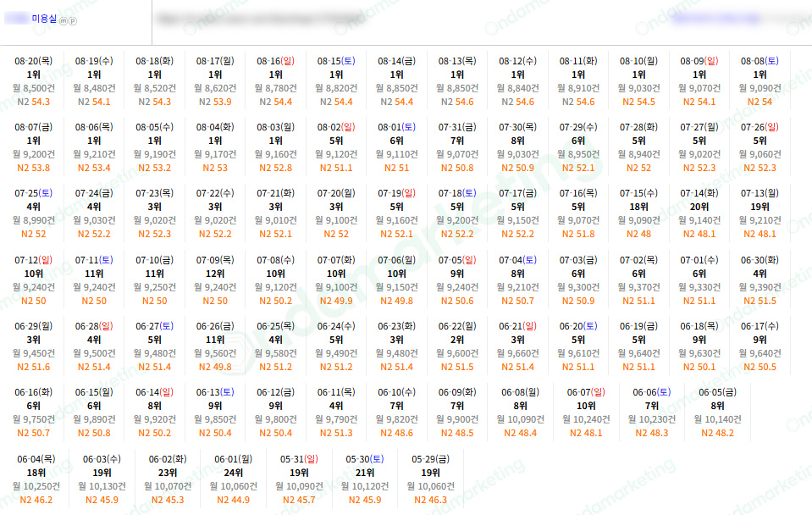Click 월 9,370건 under 07-02

tap(639, 287)
